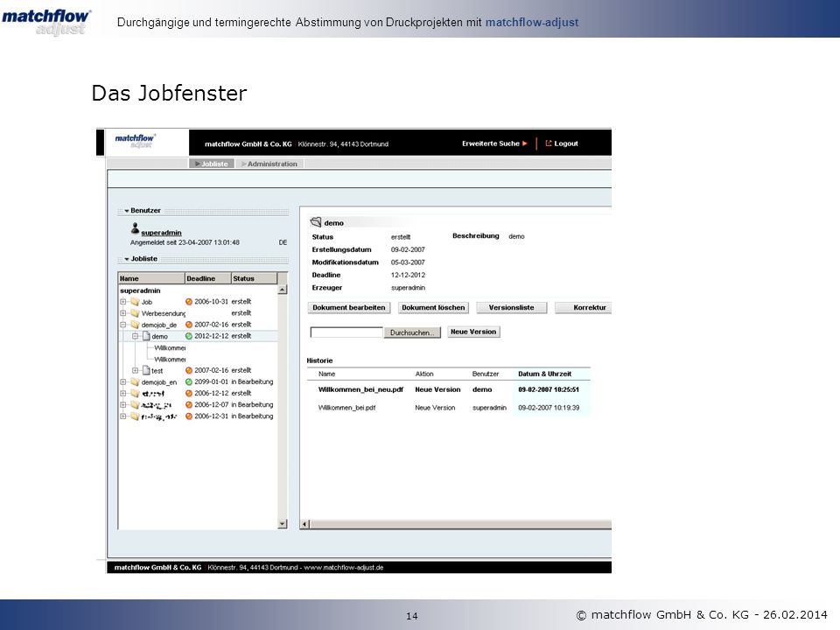The width and height of the screenshot is (840, 630).
Task: Click the 2099-01-01 deadline in the job tree
Action: point(211,382)
